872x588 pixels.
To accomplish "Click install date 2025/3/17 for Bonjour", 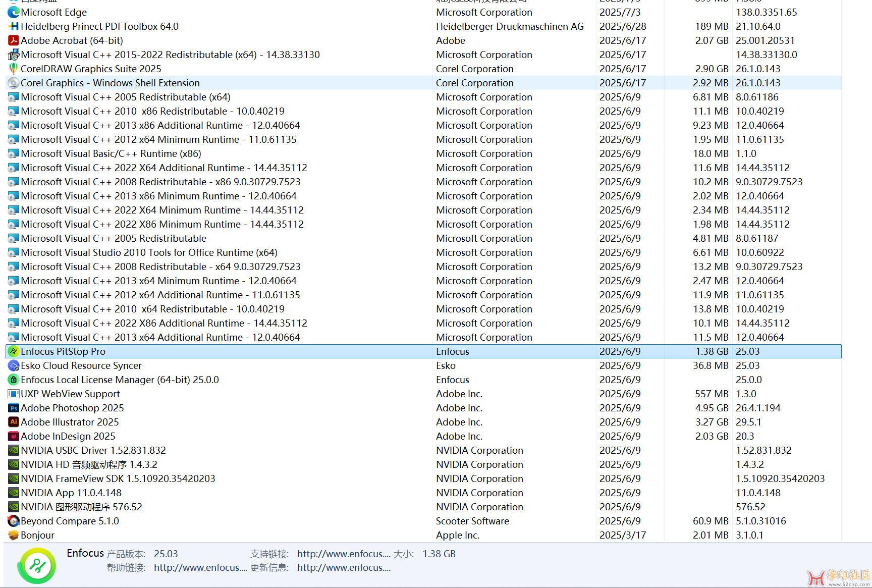I will (623, 535).
